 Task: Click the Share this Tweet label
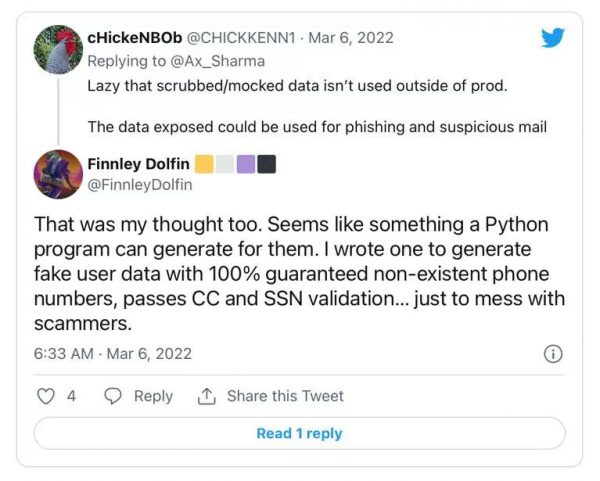285,396
